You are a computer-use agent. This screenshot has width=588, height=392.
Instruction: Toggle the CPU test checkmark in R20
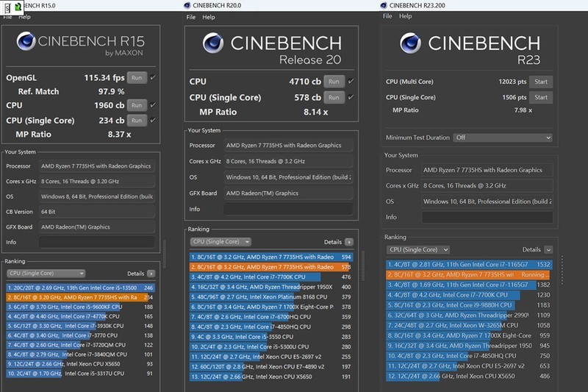tap(351, 82)
